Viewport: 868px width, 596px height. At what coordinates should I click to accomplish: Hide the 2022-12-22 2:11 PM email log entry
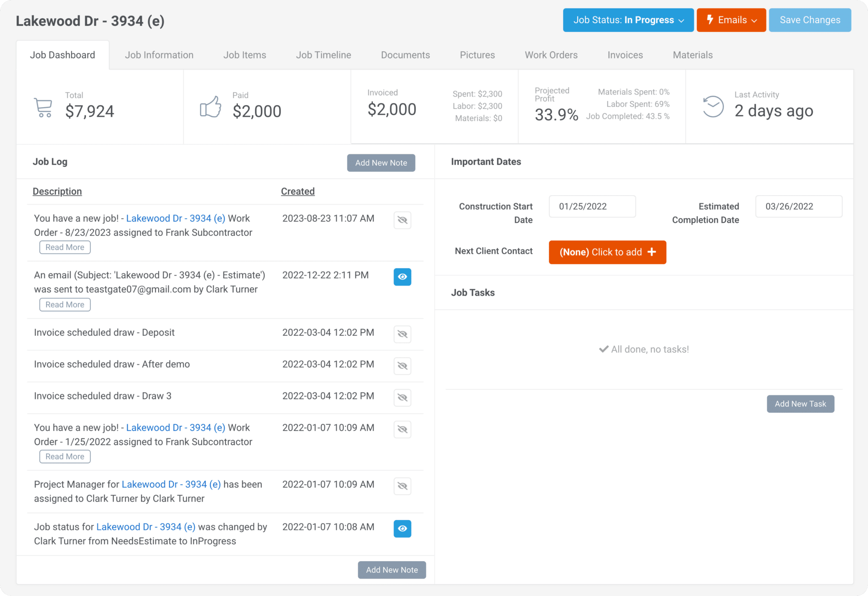point(402,277)
